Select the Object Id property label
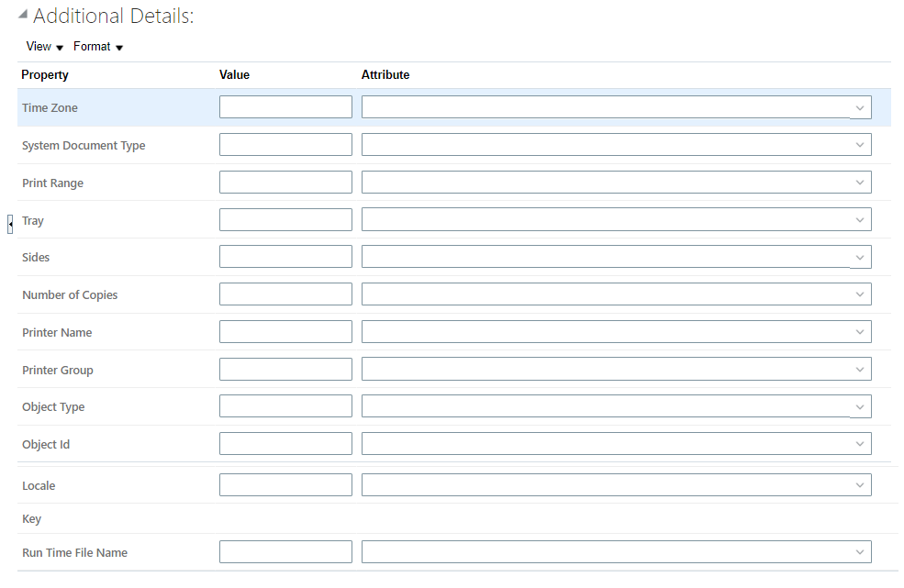 pos(46,445)
